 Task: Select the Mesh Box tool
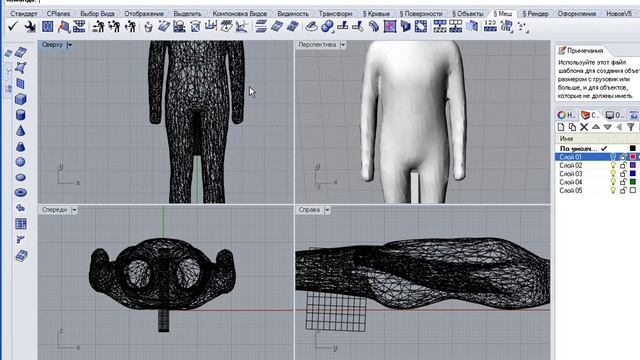point(20,99)
